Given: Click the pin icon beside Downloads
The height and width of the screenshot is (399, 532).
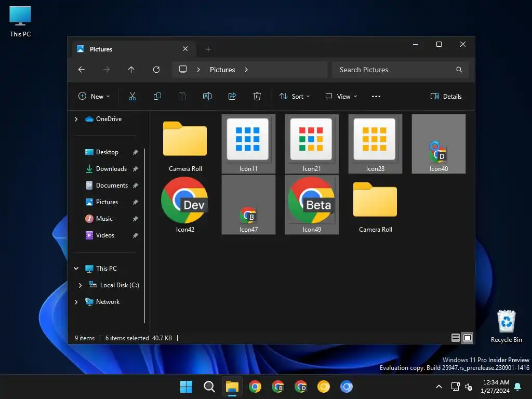Looking at the screenshot, I should point(136,169).
